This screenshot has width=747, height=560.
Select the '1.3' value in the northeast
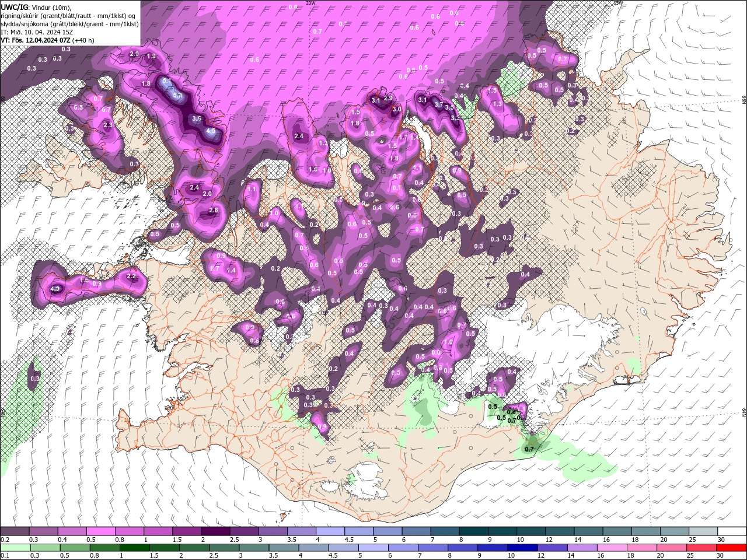coord(497,104)
